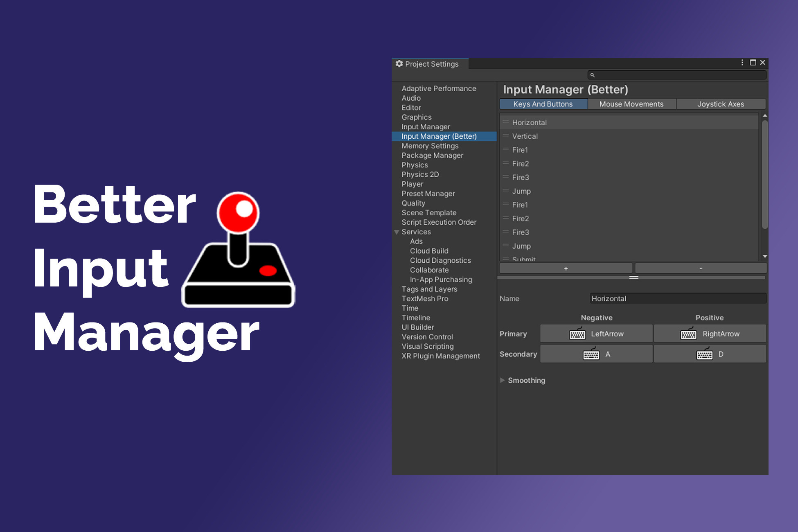Click the input list vertical scrollbar
Viewport: 798px width, 532px height.
[764, 174]
